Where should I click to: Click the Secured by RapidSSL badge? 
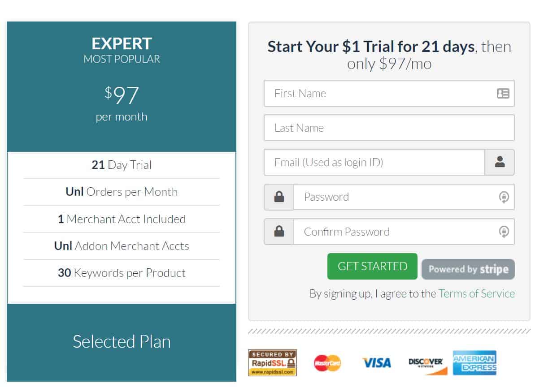272,363
